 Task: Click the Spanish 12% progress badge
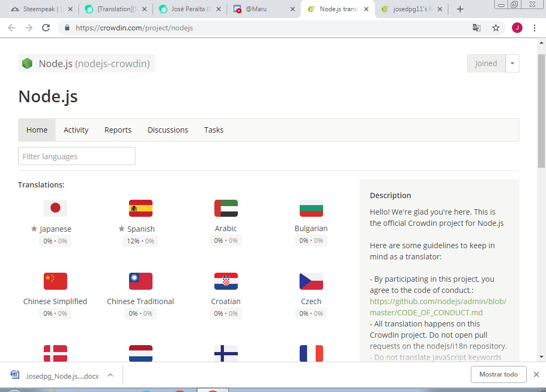point(140,241)
